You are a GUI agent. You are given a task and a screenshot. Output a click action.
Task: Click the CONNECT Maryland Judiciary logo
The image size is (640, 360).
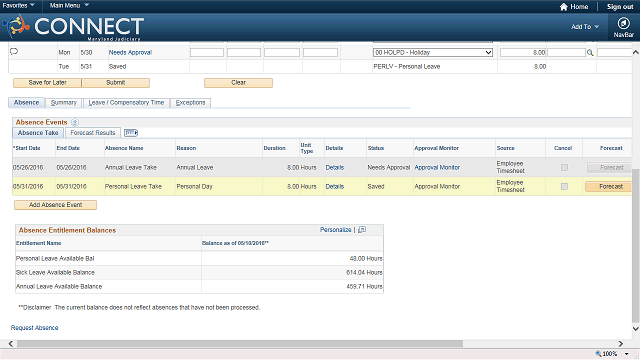click(73, 27)
